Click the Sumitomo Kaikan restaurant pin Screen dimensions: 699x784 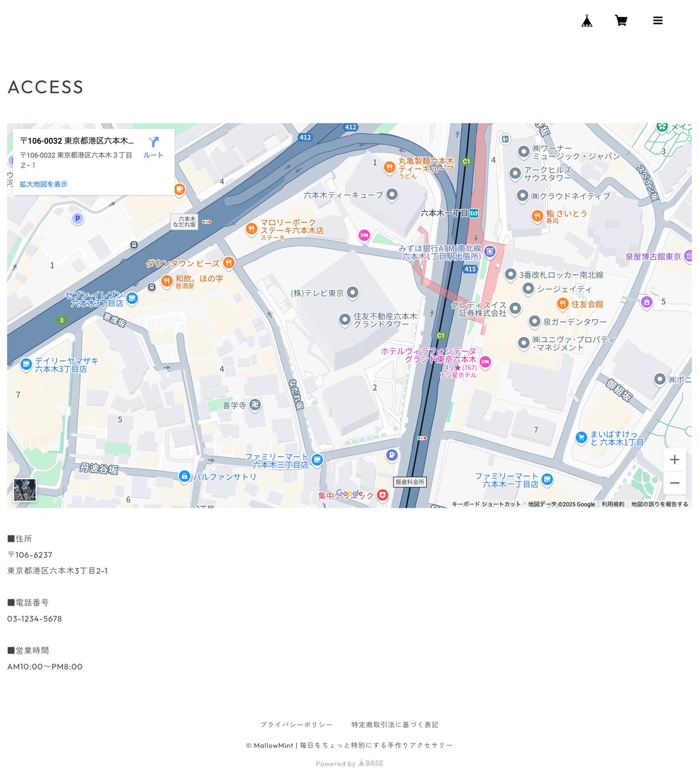[x=562, y=304]
